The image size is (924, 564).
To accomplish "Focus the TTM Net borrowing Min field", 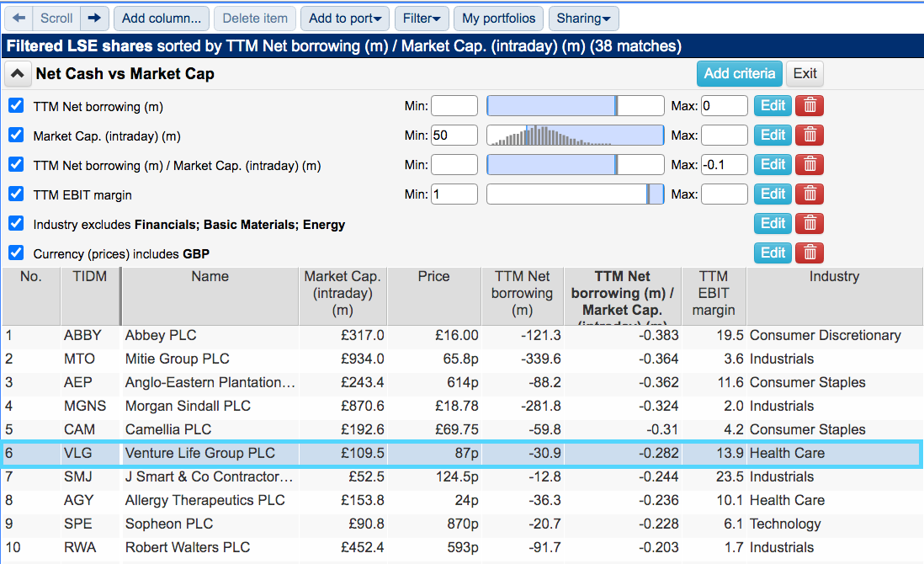I will tap(454, 106).
